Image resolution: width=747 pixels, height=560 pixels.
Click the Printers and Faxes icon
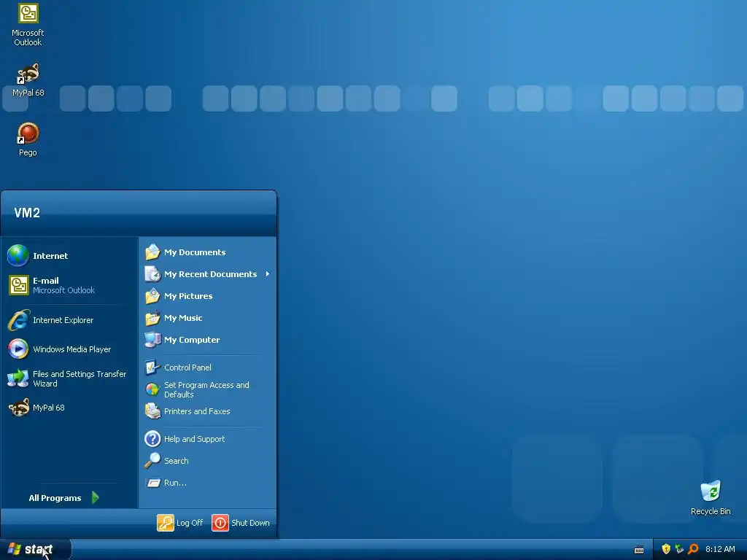152,411
